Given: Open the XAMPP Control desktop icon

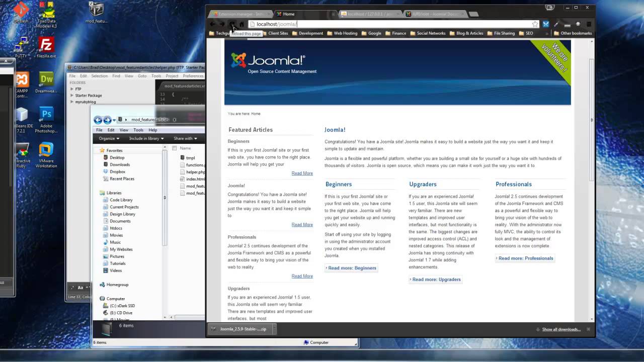Looking at the screenshot, I should pyautogui.click(x=22, y=85).
